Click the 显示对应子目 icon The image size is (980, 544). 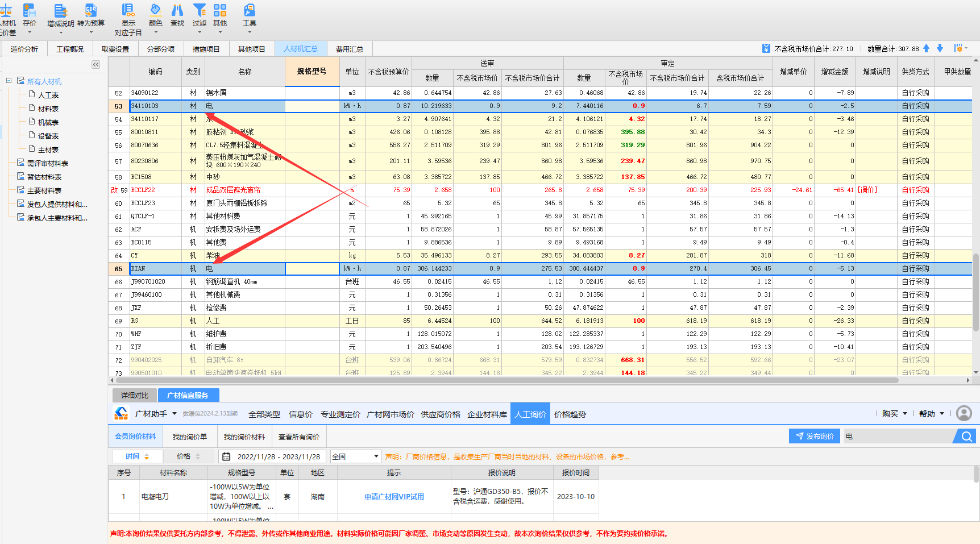coord(128,10)
